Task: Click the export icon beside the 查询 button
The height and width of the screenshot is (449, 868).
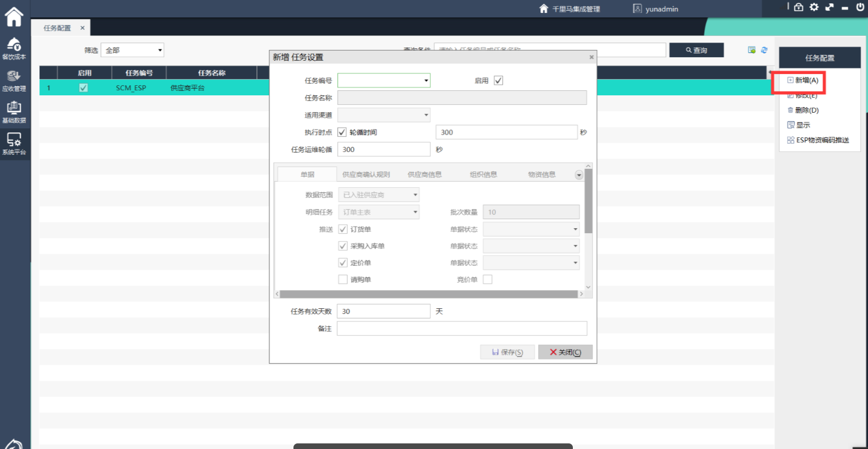Action: (752, 50)
